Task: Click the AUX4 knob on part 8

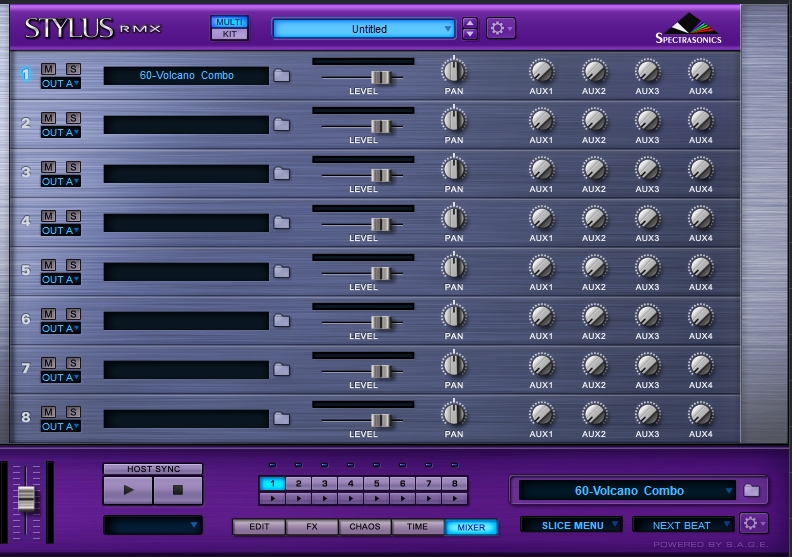Action: [x=701, y=414]
